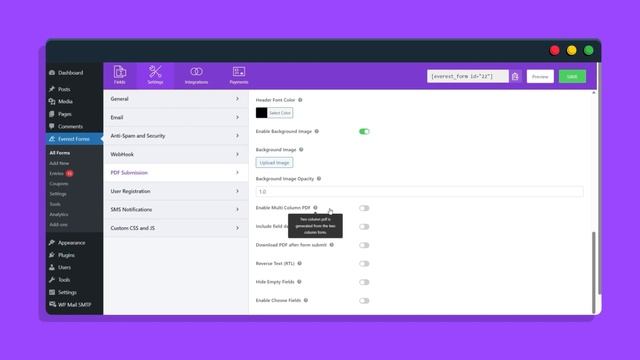The width and height of the screenshot is (640, 360).
Task: Click Enable Multi Column PDF help icon
Action: click(315, 208)
